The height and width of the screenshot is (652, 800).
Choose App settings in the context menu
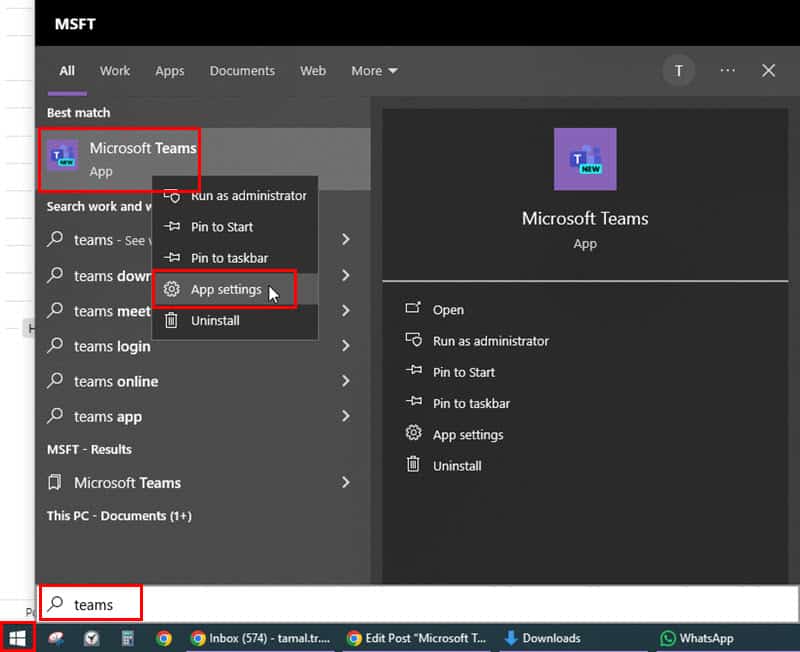[x=235, y=289]
